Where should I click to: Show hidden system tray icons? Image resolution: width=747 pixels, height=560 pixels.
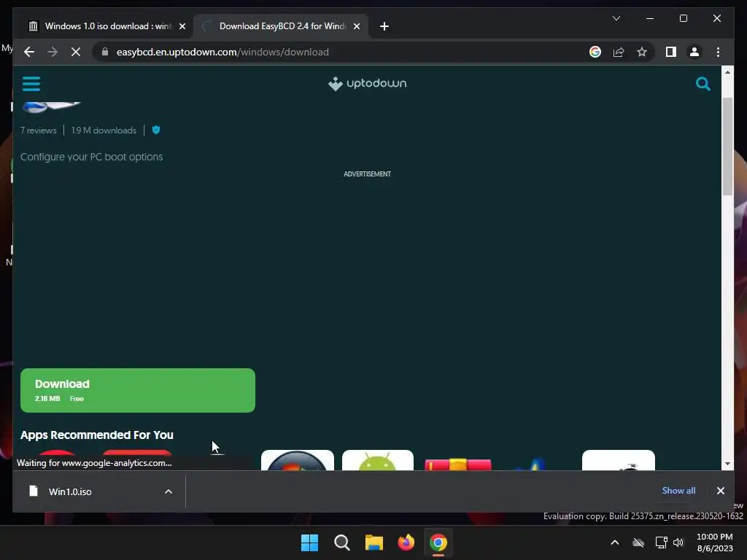(x=614, y=542)
